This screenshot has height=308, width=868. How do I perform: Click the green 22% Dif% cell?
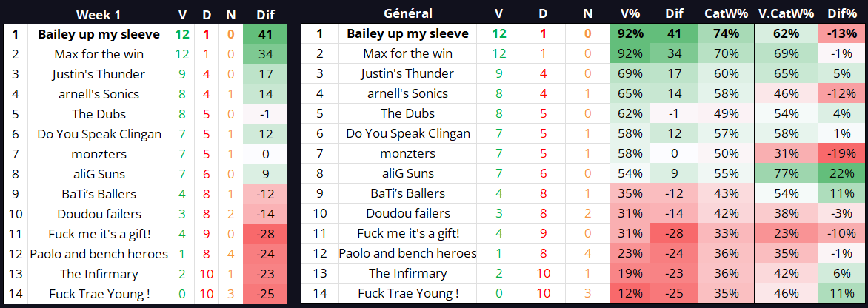click(842, 173)
